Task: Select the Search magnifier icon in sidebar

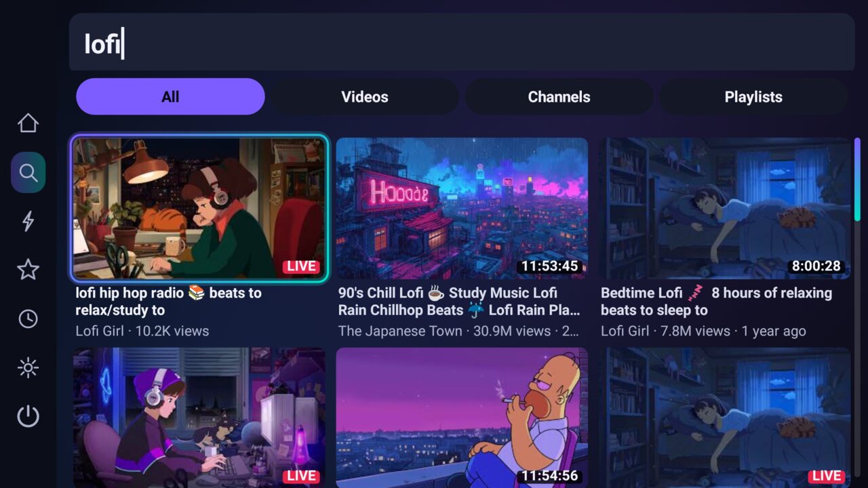Action: (x=28, y=172)
